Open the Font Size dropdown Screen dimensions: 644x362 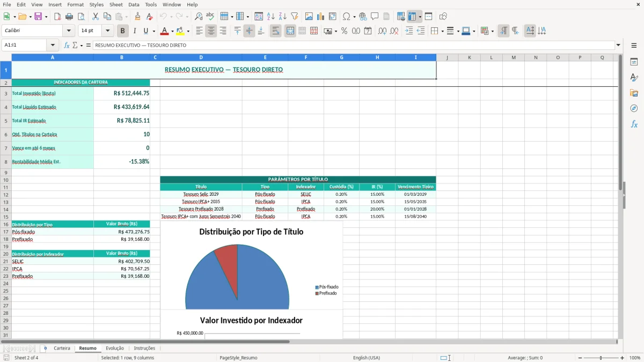[x=108, y=31]
